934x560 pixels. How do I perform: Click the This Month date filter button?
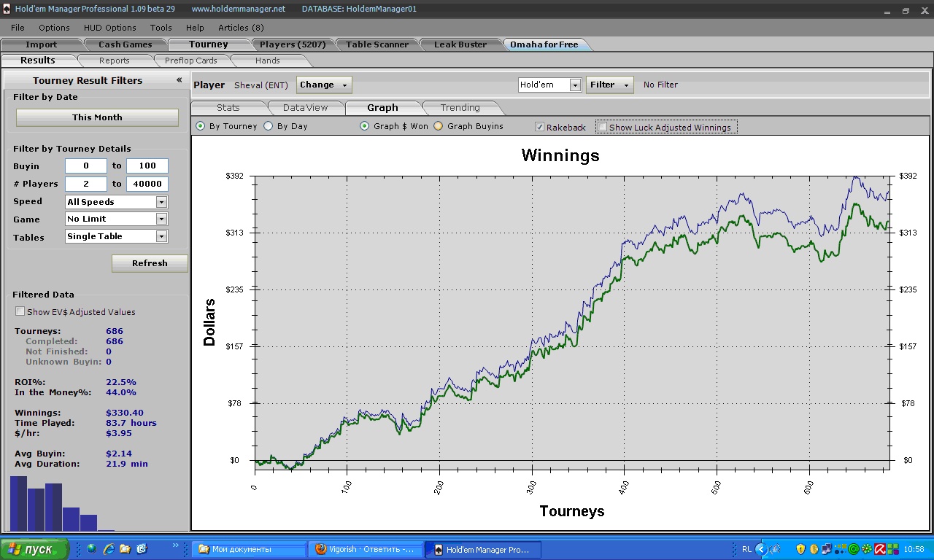pyautogui.click(x=97, y=117)
